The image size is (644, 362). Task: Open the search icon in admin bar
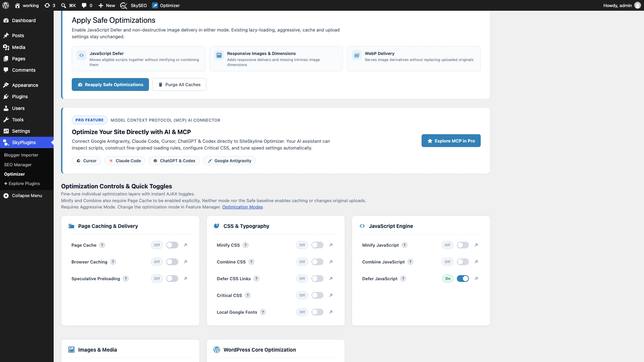(68, 5)
